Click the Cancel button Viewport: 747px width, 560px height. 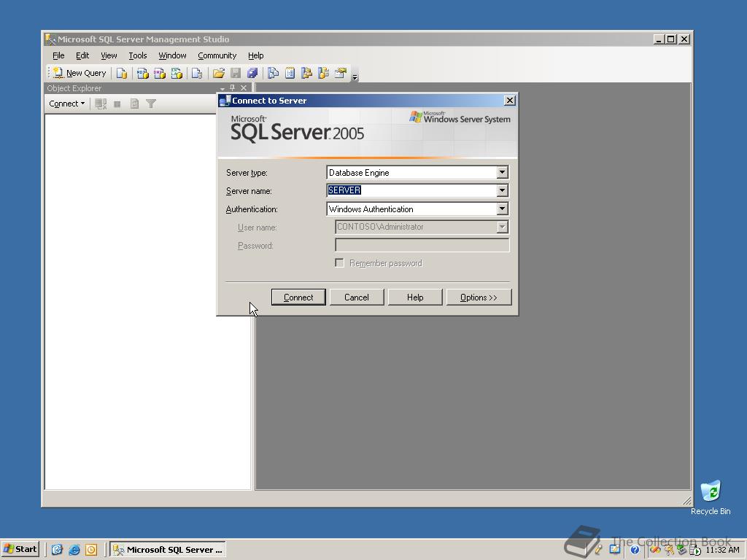356,297
